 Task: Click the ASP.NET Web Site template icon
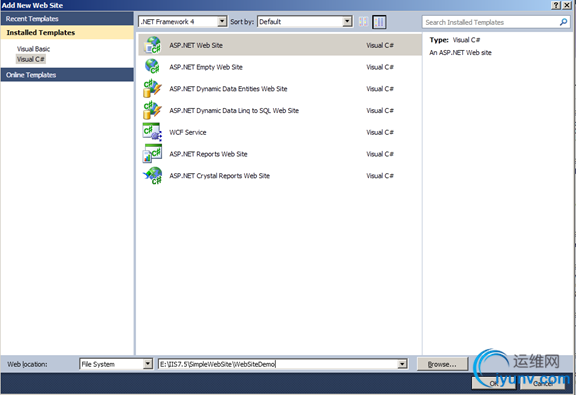[152, 45]
